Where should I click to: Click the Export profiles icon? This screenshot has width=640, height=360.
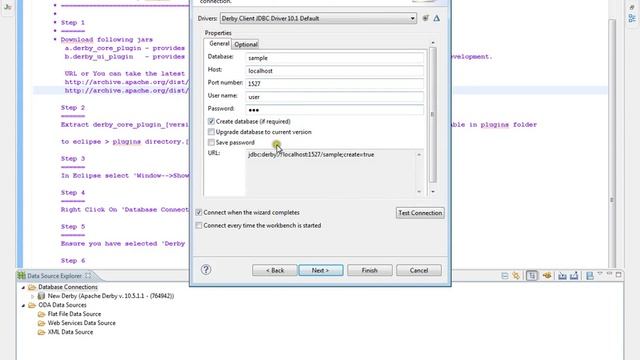pyautogui.click(x=574, y=276)
